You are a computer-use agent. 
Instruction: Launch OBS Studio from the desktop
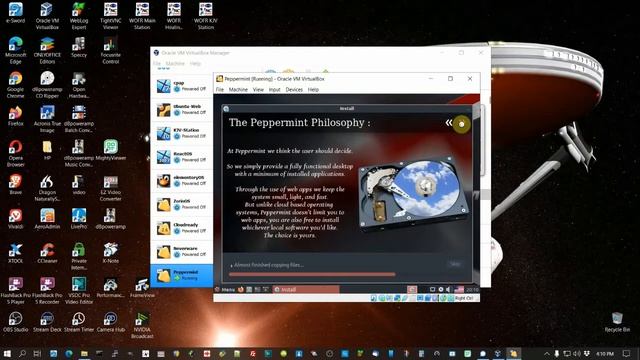tap(16, 322)
